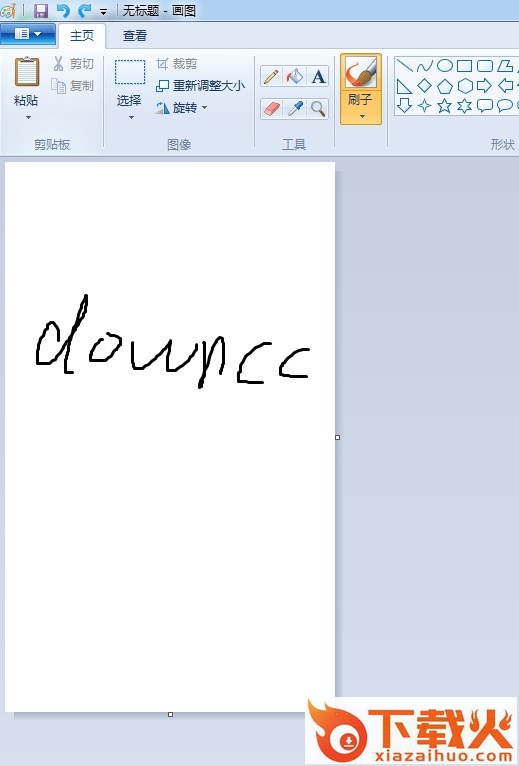
Task: Select the Magnifier tool
Action: point(318,108)
